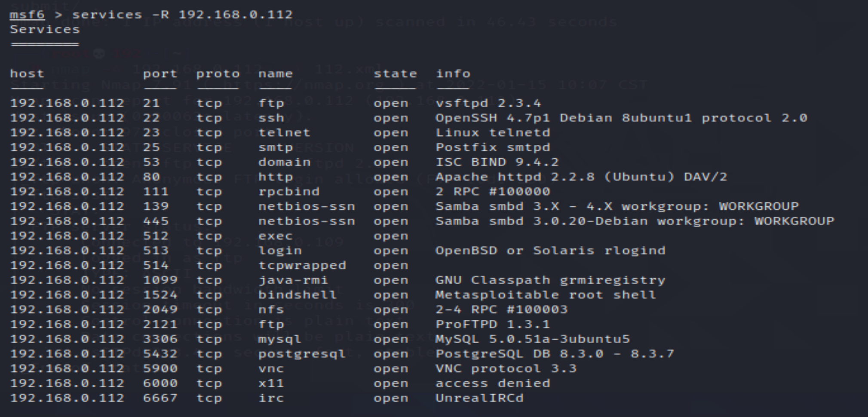Click the 'Services' heading text
Screen dimensions: 868x417
(x=45, y=29)
